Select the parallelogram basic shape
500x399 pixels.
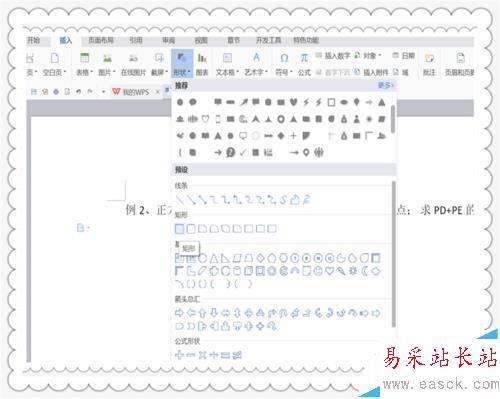237,258
